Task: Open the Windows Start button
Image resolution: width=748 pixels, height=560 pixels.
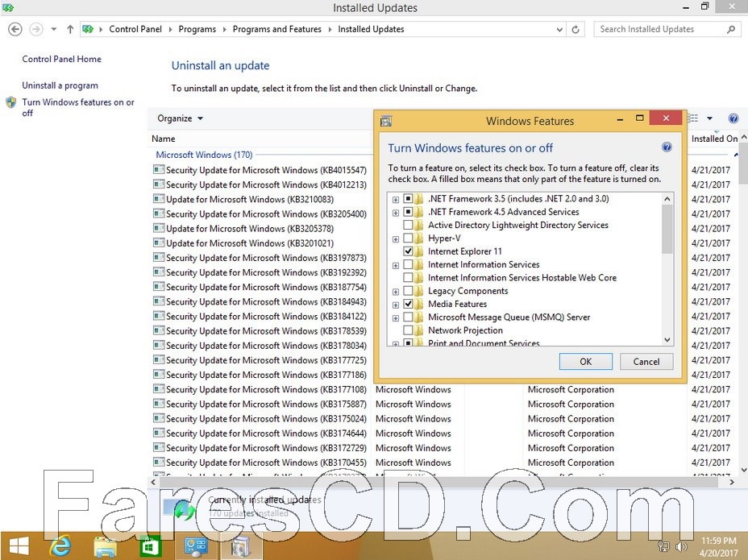Action: (19, 545)
